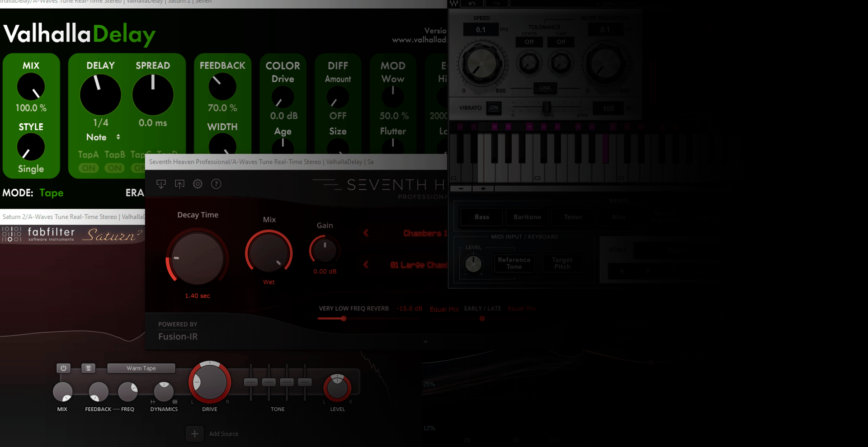Click the Target Pitch button
The width and height of the screenshot is (868, 447).
(x=562, y=263)
